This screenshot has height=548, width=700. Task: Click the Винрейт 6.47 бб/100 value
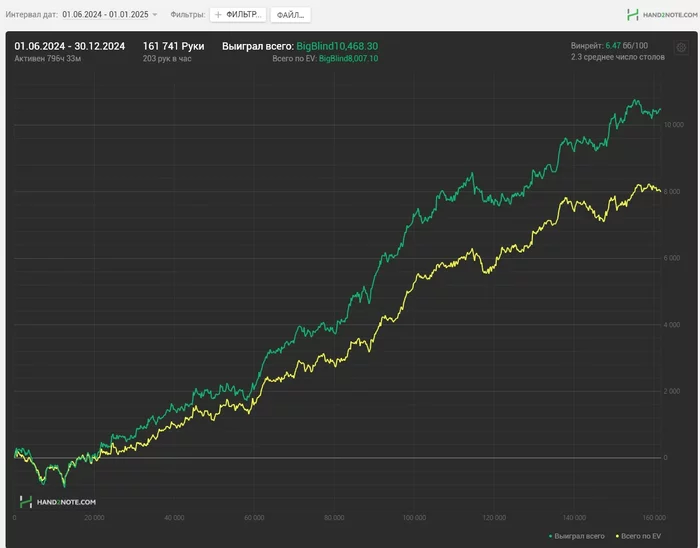pyautogui.click(x=626, y=46)
